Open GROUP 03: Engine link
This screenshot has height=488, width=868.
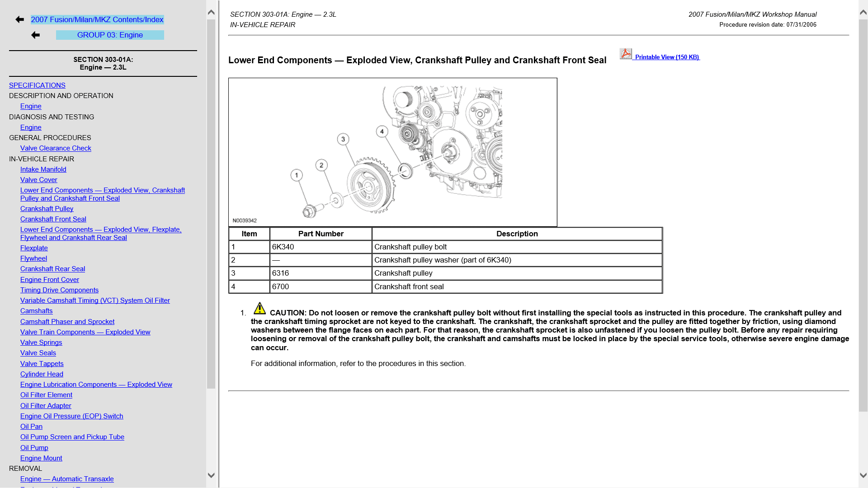coord(110,35)
